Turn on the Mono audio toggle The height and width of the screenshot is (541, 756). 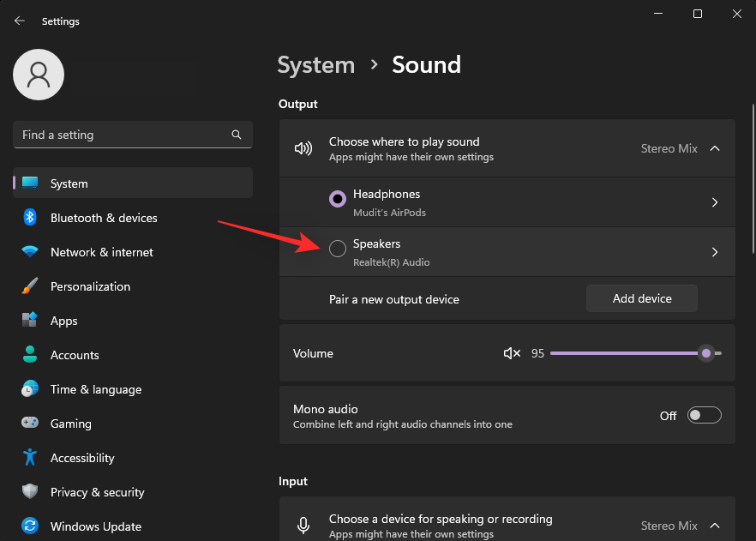(704, 416)
